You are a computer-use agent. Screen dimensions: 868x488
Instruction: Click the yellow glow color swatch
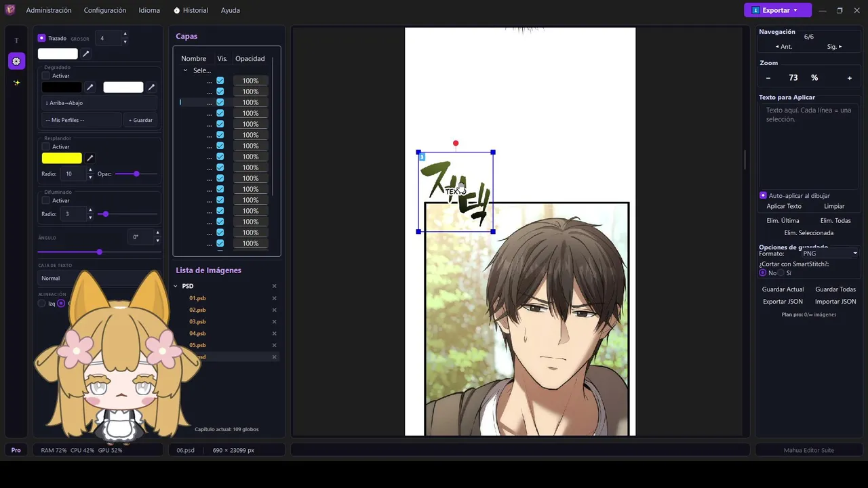coord(62,158)
